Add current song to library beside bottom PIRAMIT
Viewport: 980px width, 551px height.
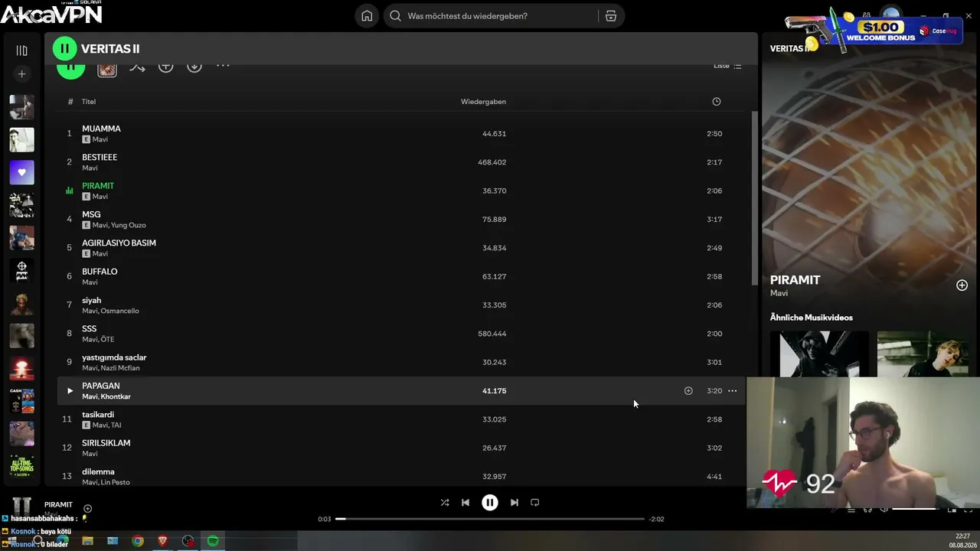(x=87, y=509)
